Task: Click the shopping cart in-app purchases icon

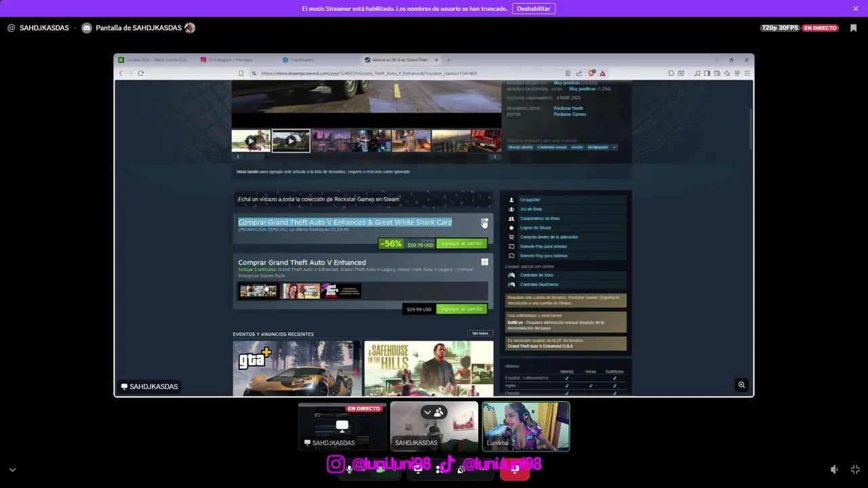Action: click(511, 237)
